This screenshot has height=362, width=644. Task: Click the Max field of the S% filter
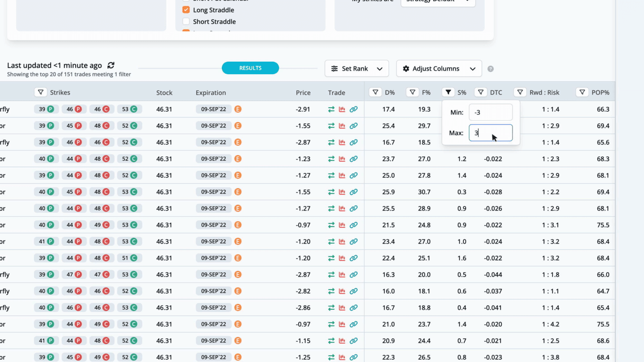click(x=491, y=133)
